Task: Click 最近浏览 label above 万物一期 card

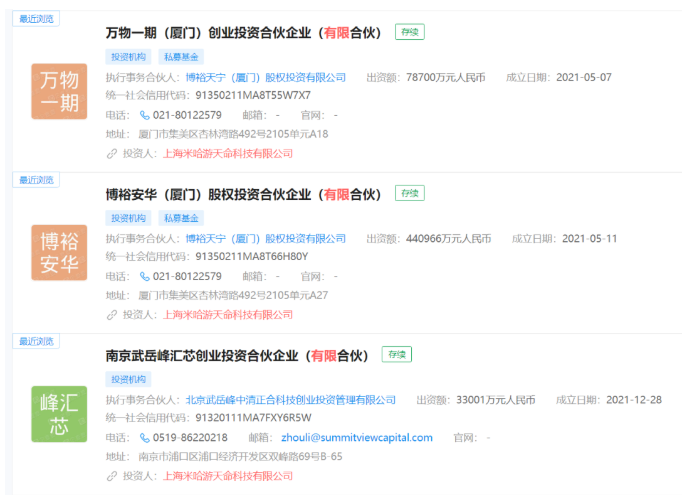Action: (36, 19)
